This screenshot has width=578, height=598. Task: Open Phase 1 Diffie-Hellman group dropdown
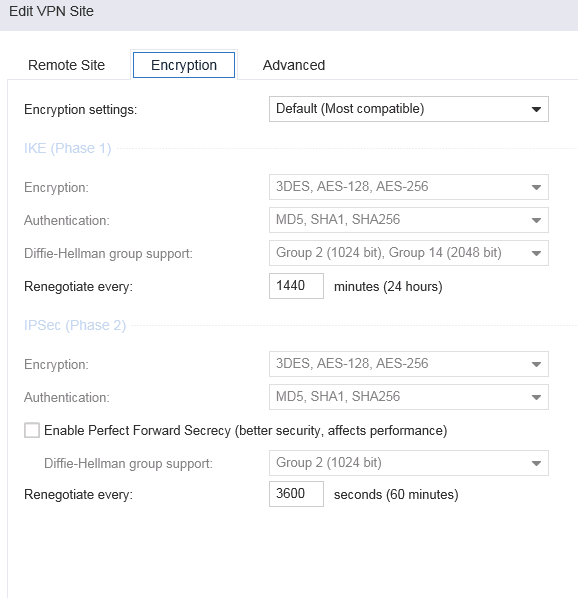click(409, 253)
